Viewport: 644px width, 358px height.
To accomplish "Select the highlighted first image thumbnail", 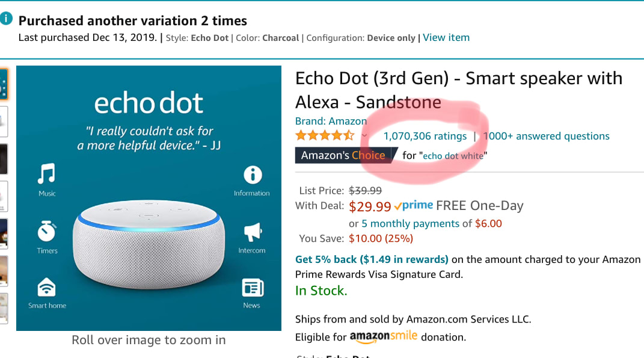I will click(x=3, y=83).
